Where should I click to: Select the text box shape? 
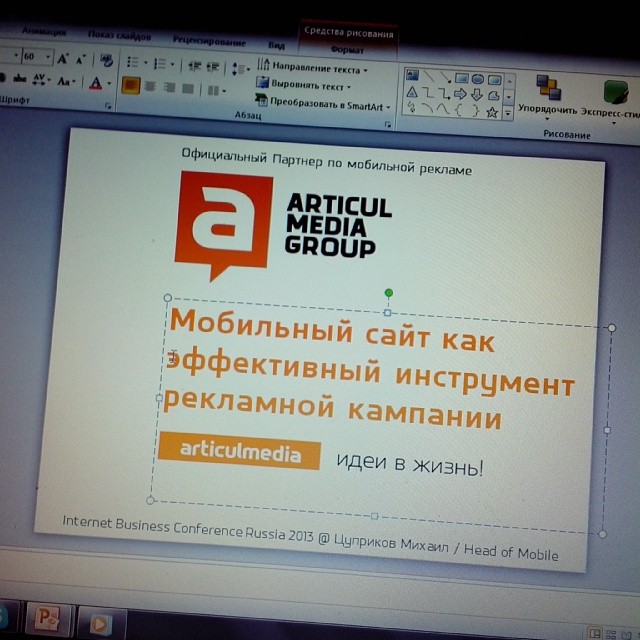tap(413, 75)
